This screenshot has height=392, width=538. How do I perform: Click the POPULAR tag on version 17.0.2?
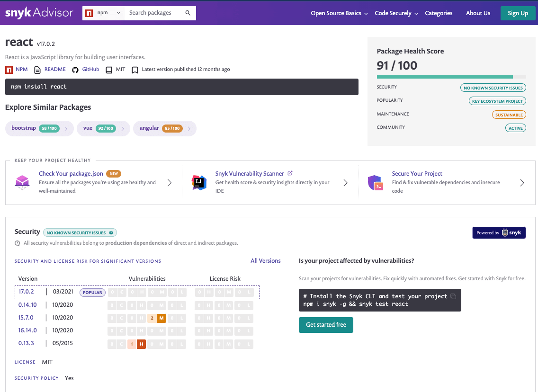(92, 293)
